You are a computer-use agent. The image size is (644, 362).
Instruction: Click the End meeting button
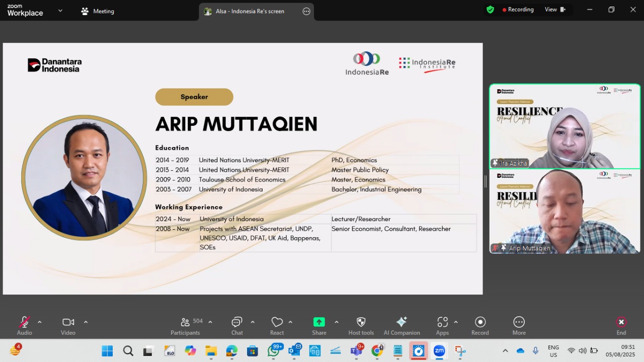(x=621, y=326)
